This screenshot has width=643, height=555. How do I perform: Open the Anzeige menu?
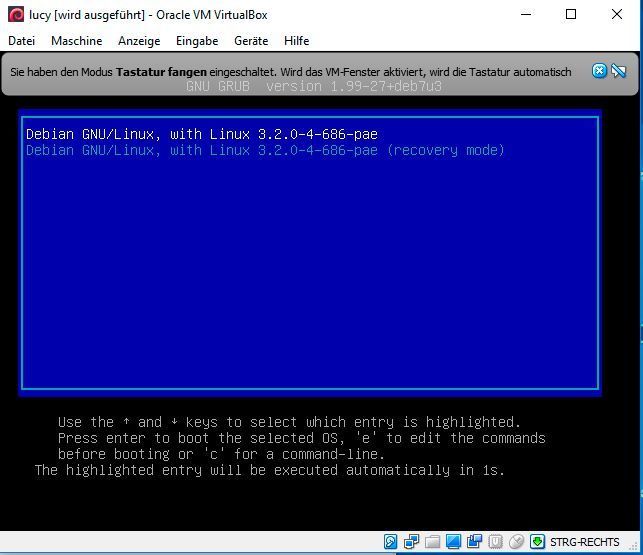pyautogui.click(x=139, y=41)
